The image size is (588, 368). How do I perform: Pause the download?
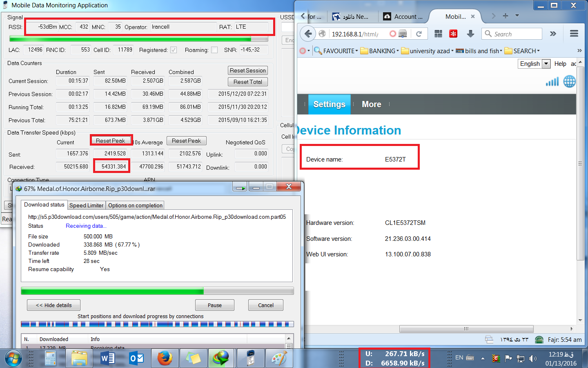coord(215,305)
